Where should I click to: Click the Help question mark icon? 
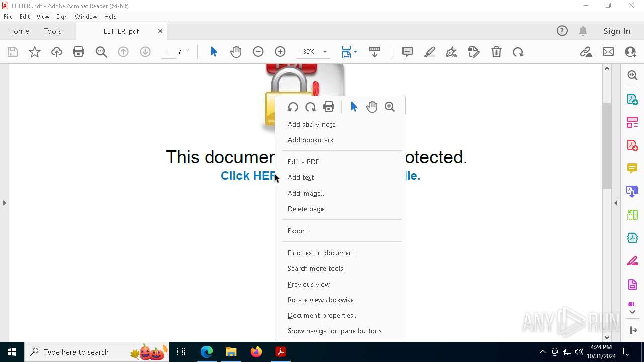[x=562, y=31]
